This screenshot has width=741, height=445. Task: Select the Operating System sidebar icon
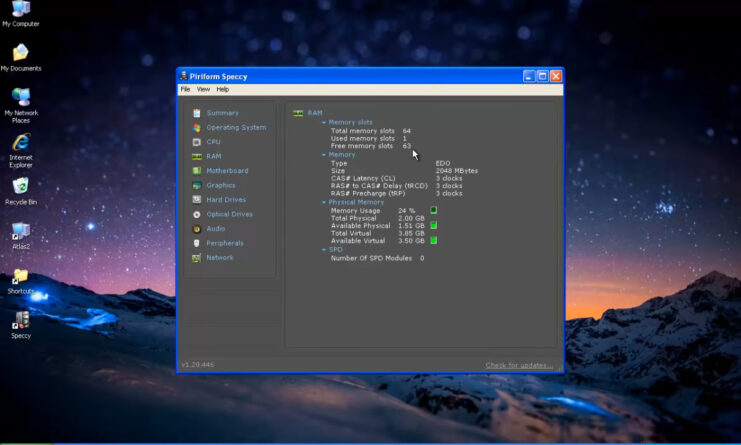[x=197, y=127]
